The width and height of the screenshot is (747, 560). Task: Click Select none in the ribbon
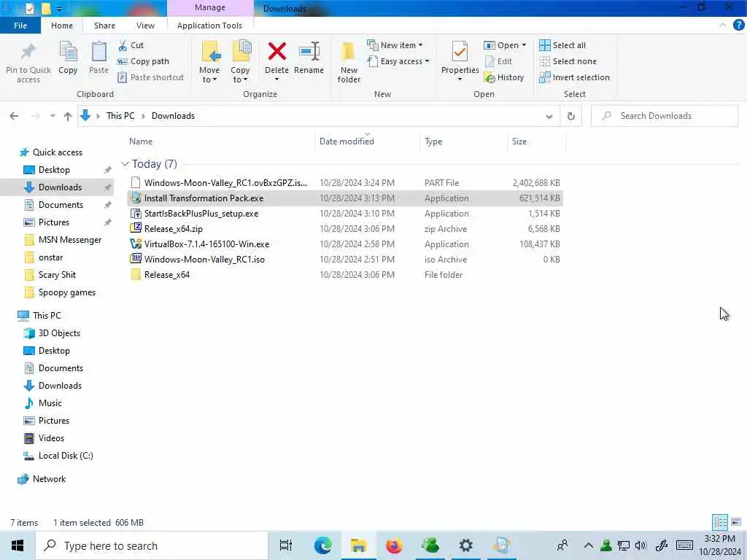pos(568,61)
